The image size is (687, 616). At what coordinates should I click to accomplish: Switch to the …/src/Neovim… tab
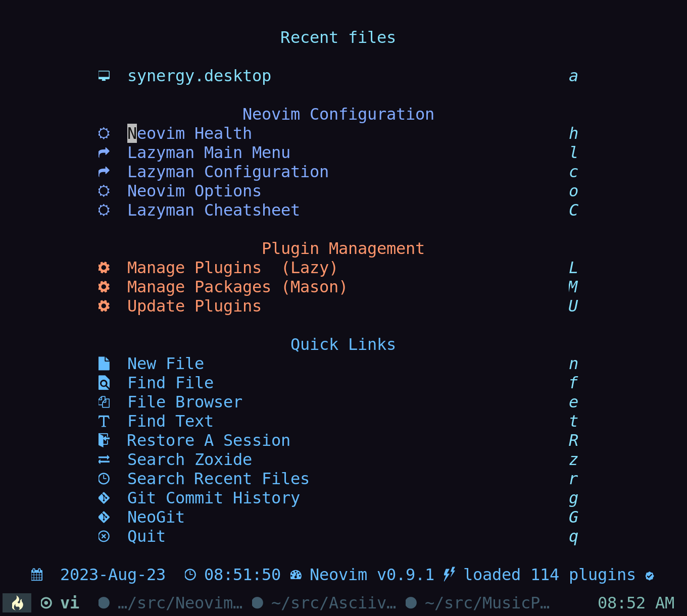171,603
